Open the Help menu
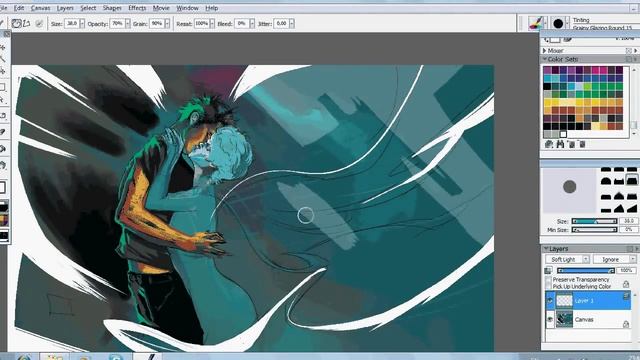Image resolution: width=640 pixels, height=360 pixels. tap(211, 8)
